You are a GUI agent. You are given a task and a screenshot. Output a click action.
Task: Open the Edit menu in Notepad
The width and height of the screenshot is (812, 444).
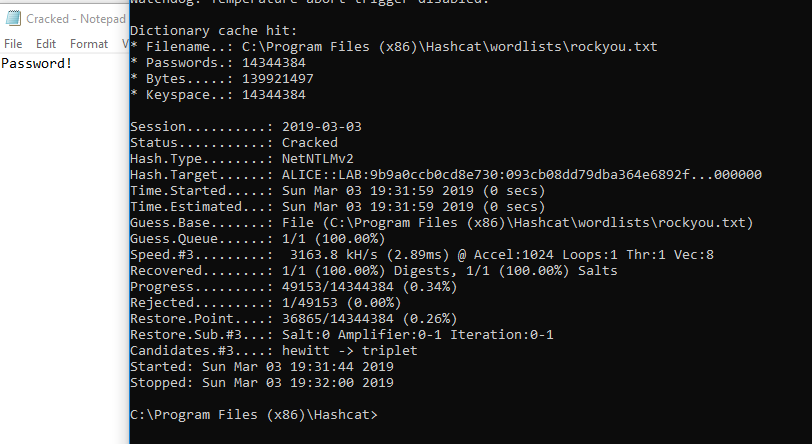click(x=46, y=44)
